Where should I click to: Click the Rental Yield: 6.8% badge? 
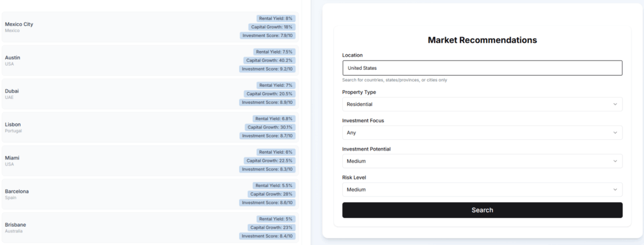274,119
